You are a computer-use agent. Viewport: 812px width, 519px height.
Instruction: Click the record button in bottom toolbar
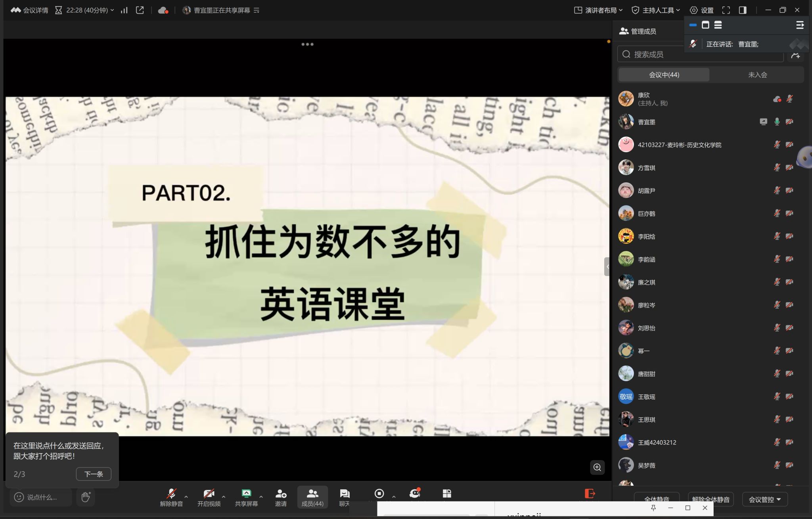pyautogui.click(x=379, y=493)
